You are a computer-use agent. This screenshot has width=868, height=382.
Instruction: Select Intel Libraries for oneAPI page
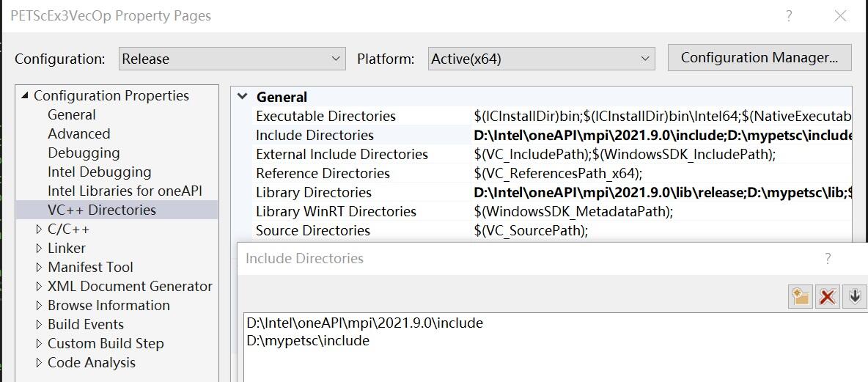pyautogui.click(x=125, y=191)
